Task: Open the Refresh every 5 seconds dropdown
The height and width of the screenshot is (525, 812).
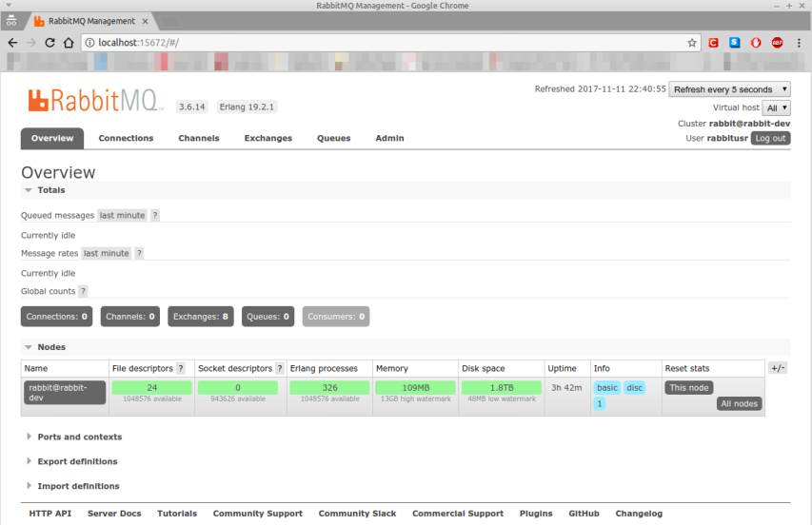Action: pyautogui.click(x=729, y=89)
